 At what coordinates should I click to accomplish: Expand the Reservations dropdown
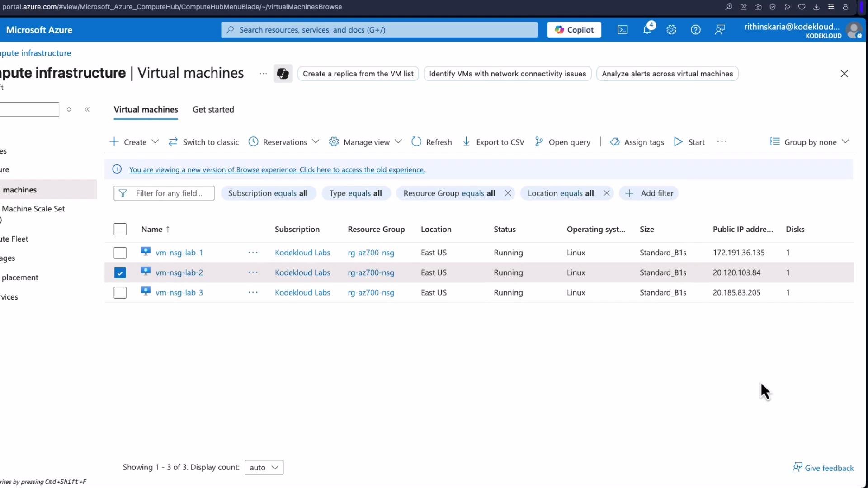click(x=284, y=142)
